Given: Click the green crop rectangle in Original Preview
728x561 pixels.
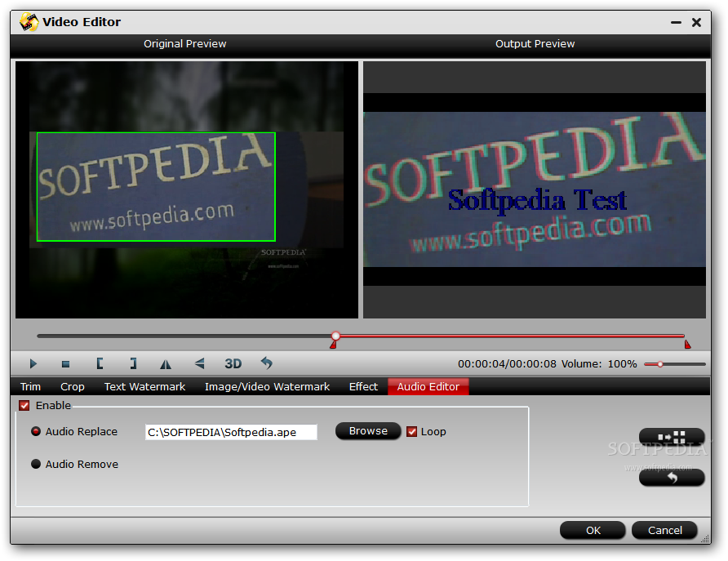Looking at the screenshot, I should coord(156,187).
